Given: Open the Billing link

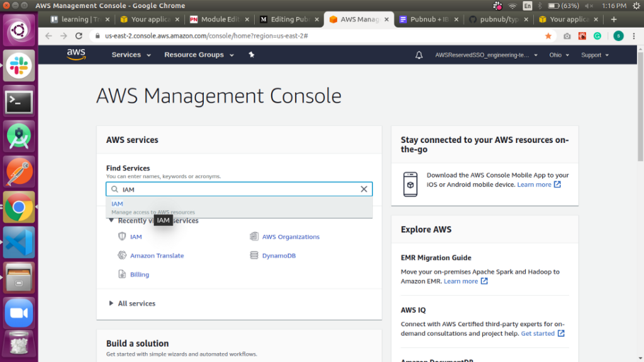Looking at the screenshot, I should 140,274.
